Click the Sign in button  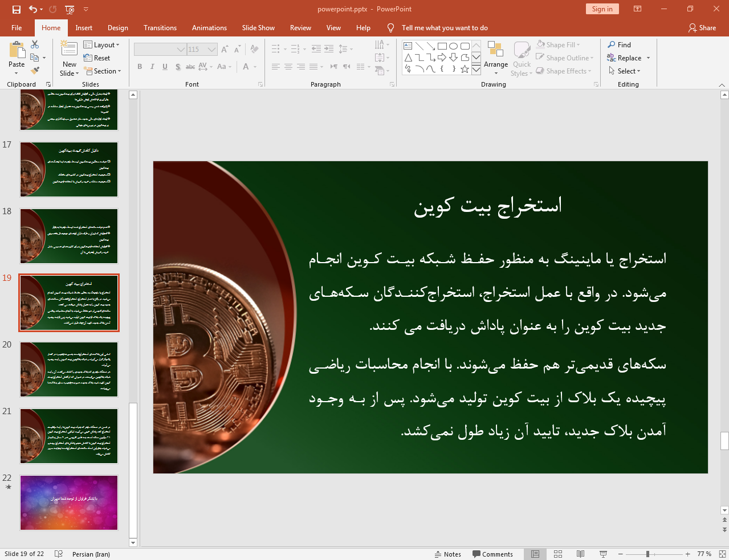tap(602, 9)
